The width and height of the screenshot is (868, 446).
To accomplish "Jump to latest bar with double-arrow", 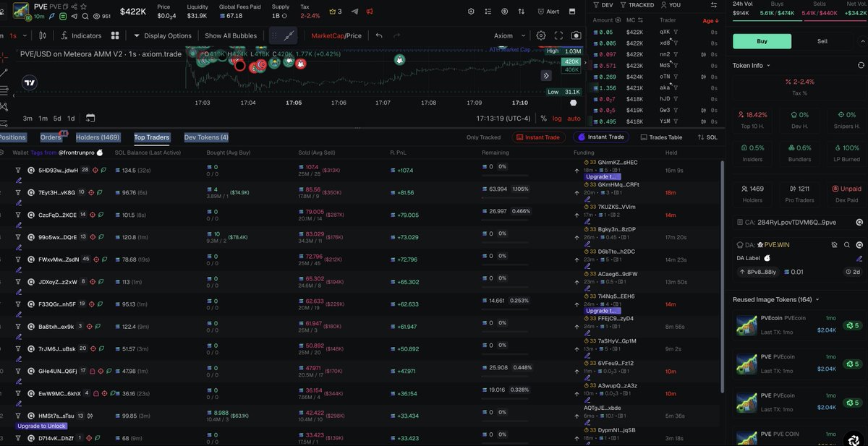I will pyautogui.click(x=547, y=75).
